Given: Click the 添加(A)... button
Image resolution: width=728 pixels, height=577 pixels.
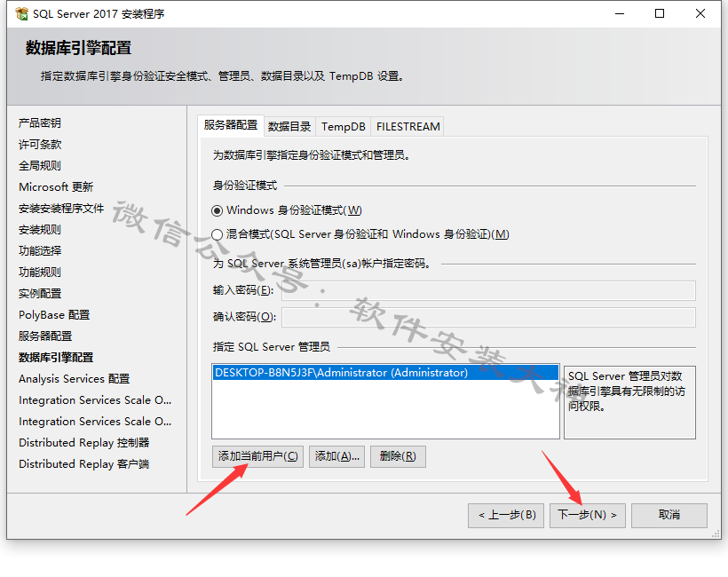Looking at the screenshot, I should tap(336, 456).
